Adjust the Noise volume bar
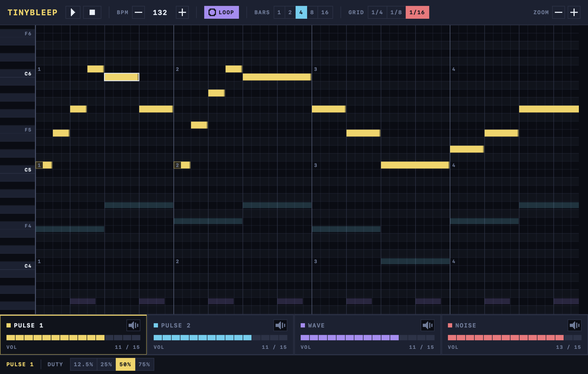 [x=514, y=338]
